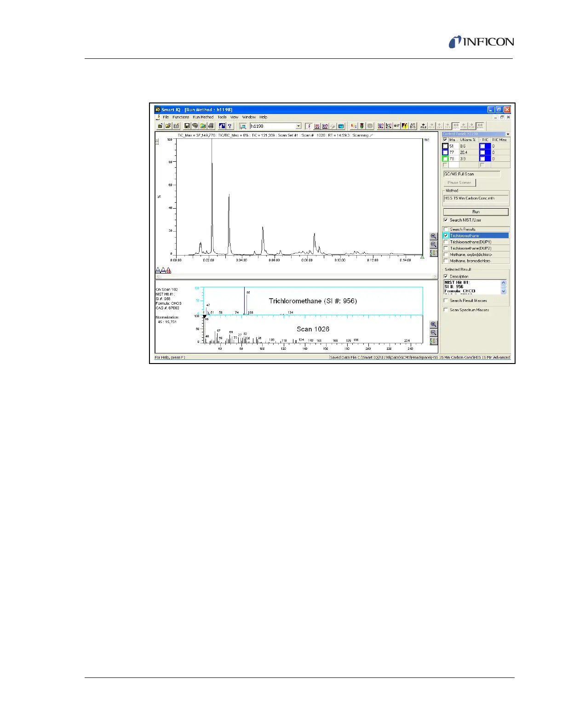Open the Window menu
Screen dimensions: 562x728
[249, 117]
